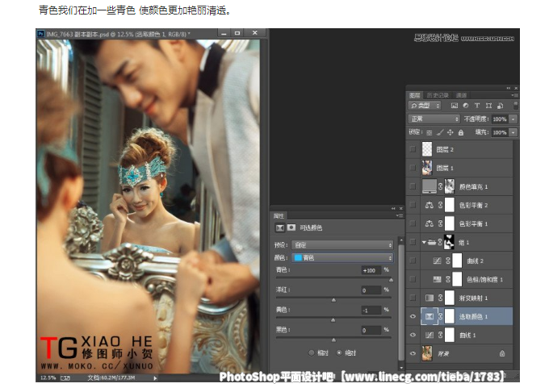Click the Photoshop document icon in title bar
The width and height of the screenshot is (549, 392).
point(40,34)
